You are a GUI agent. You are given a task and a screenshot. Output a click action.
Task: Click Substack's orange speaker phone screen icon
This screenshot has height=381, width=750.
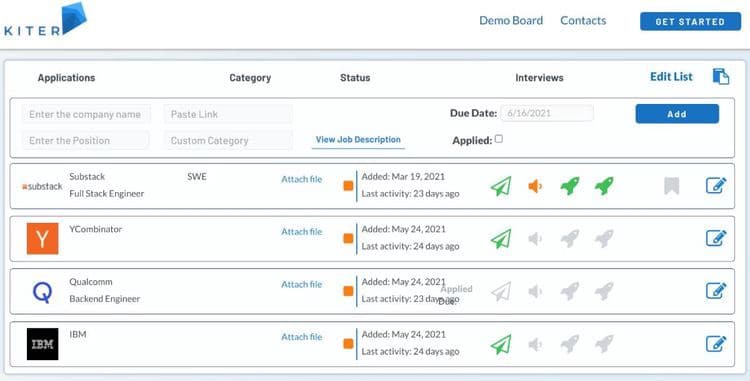coord(535,186)
